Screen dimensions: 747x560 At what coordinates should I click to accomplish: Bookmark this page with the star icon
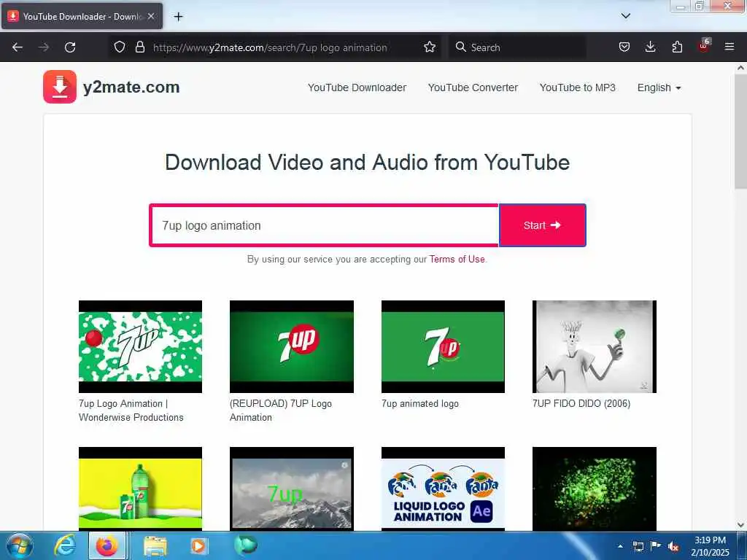pyautogui.click(x=429, y=47)
